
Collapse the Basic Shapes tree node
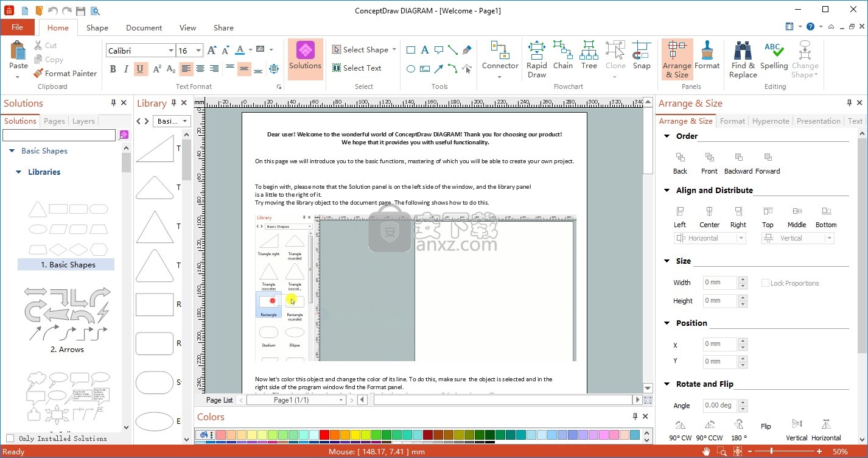point(12,151)
